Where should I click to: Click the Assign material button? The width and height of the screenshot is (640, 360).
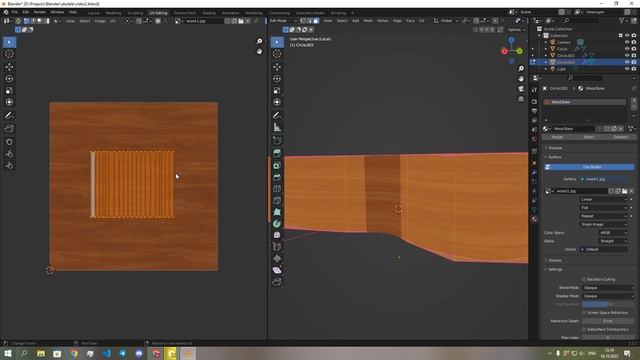(x=557, y=137)
